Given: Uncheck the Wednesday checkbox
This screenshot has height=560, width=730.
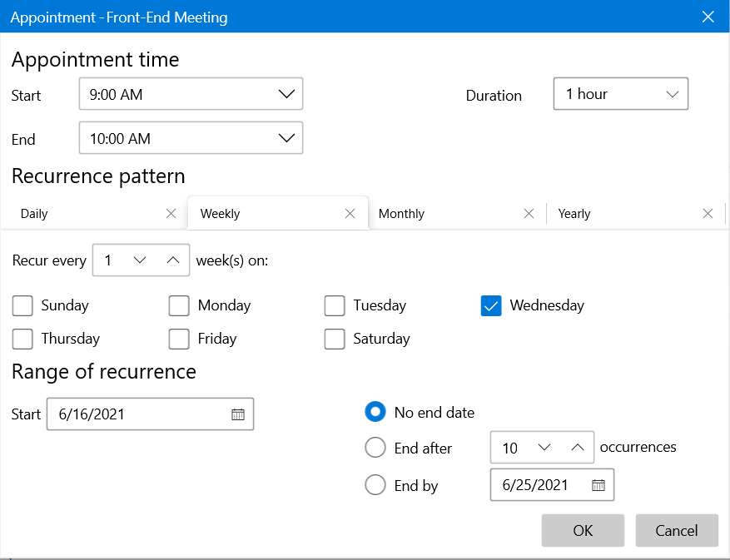Looking at the screenshot, I should pyautogui.click(x=491, y=306).
